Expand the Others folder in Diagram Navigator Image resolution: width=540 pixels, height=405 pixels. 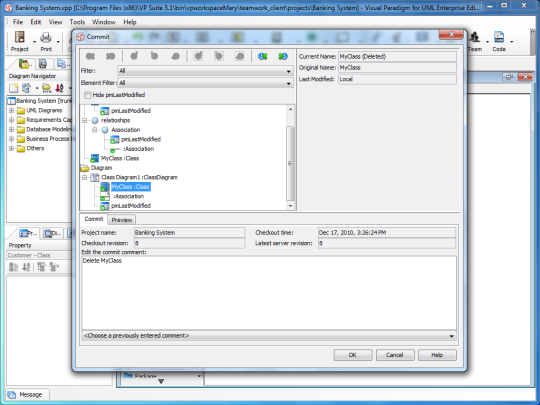[11, 148]
